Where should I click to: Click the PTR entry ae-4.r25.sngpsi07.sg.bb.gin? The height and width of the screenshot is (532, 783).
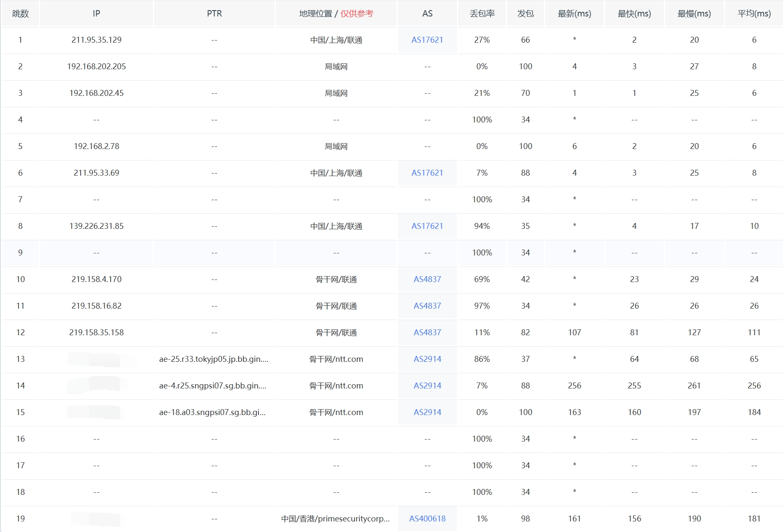pyautogui.click(x=212, y=385)
